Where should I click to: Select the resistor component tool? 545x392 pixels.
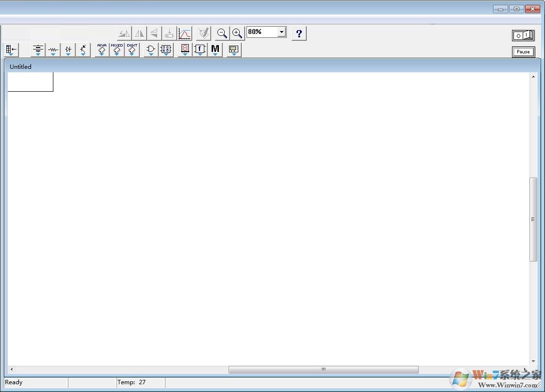(x=52, y=49)
